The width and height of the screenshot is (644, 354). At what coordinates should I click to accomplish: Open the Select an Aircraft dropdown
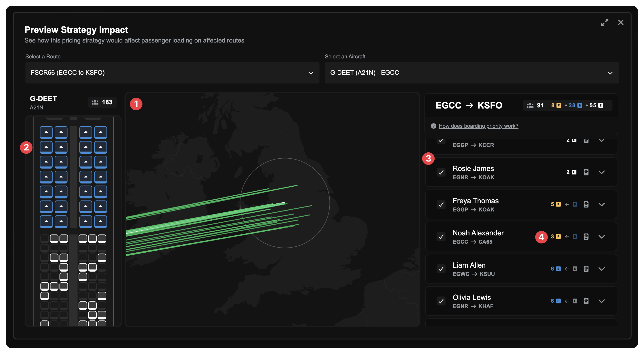tap(471, 73)
